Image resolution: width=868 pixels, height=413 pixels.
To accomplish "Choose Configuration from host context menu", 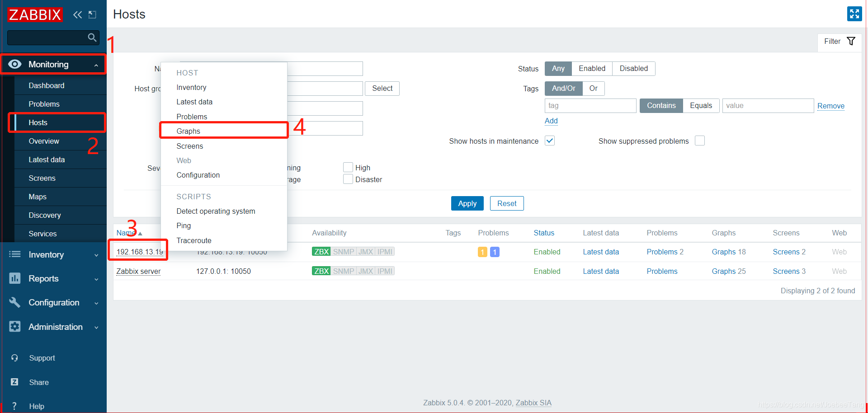I will click(x=224, y=175).
